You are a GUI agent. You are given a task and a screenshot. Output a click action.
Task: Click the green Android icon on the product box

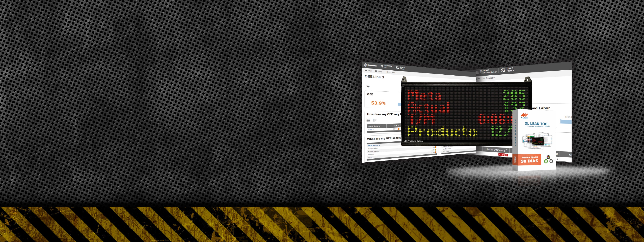[546, 161]
